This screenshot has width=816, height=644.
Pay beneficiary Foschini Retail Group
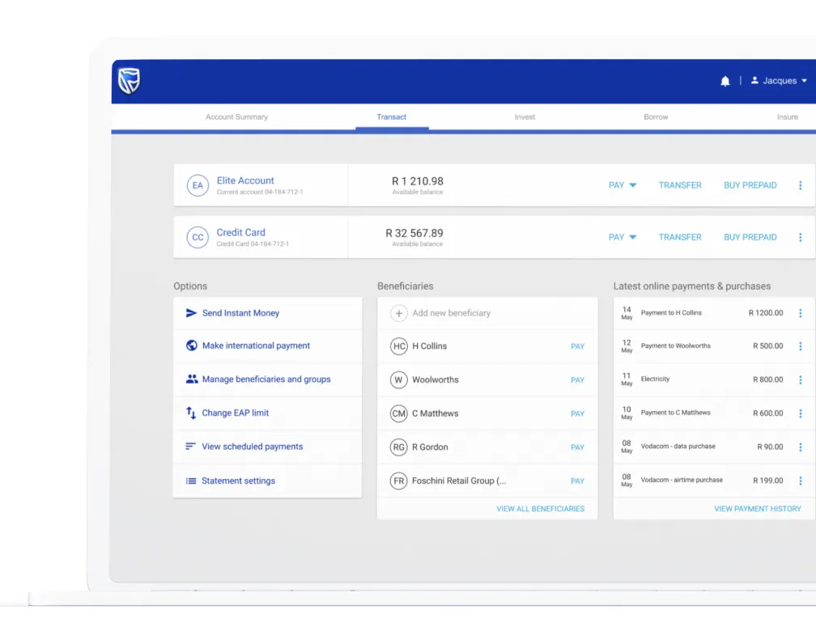578,481
